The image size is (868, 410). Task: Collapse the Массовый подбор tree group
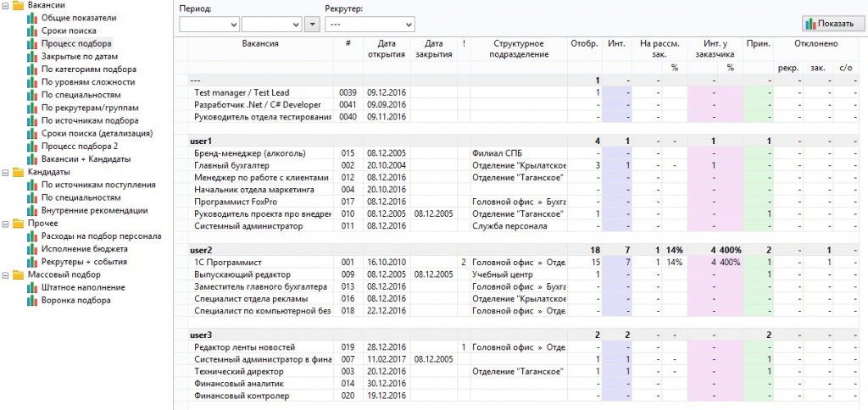(5, 274)
